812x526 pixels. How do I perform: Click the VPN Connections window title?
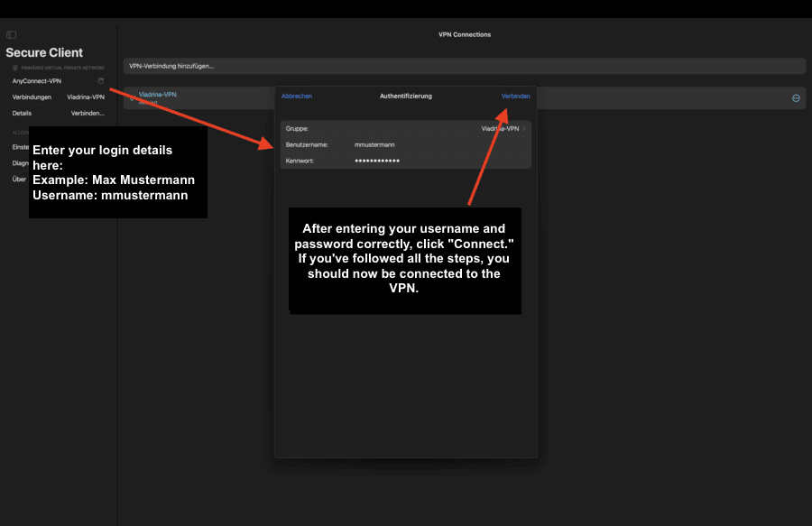coord(465,34)
